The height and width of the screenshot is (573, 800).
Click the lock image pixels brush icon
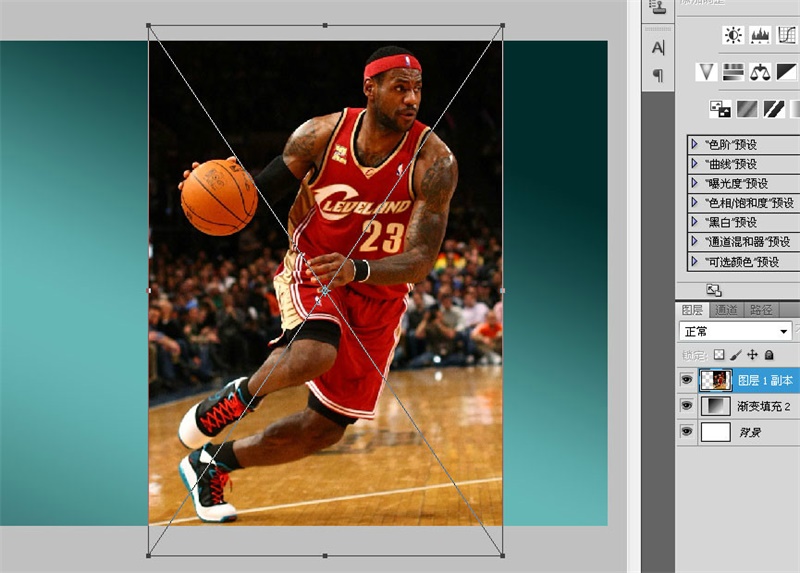point(735,355)
